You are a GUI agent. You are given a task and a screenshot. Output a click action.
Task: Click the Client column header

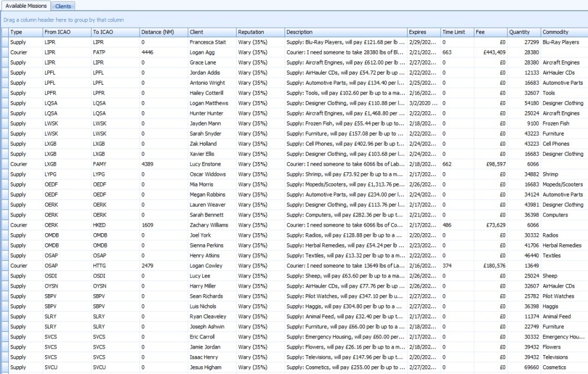click(x=211, y=32)
